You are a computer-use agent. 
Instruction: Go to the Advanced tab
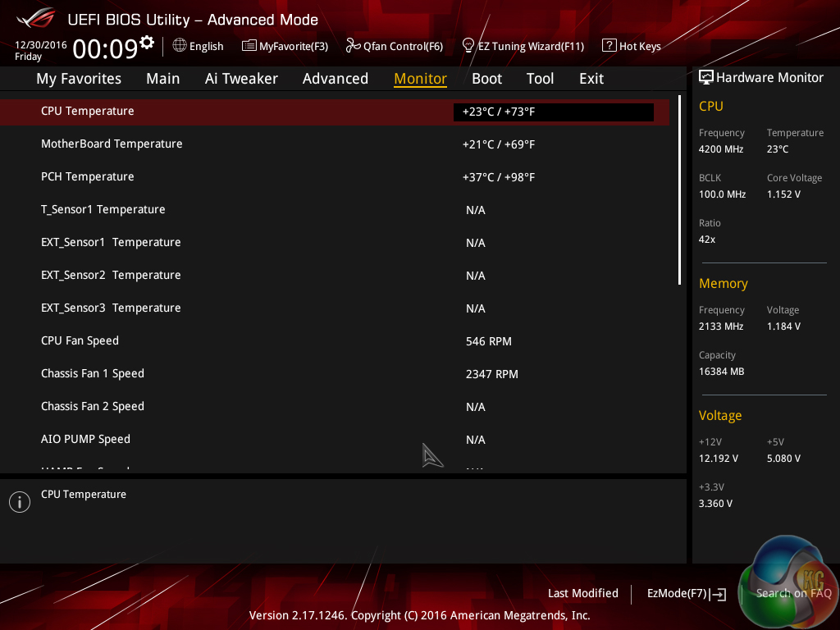[x=336, y=79]
